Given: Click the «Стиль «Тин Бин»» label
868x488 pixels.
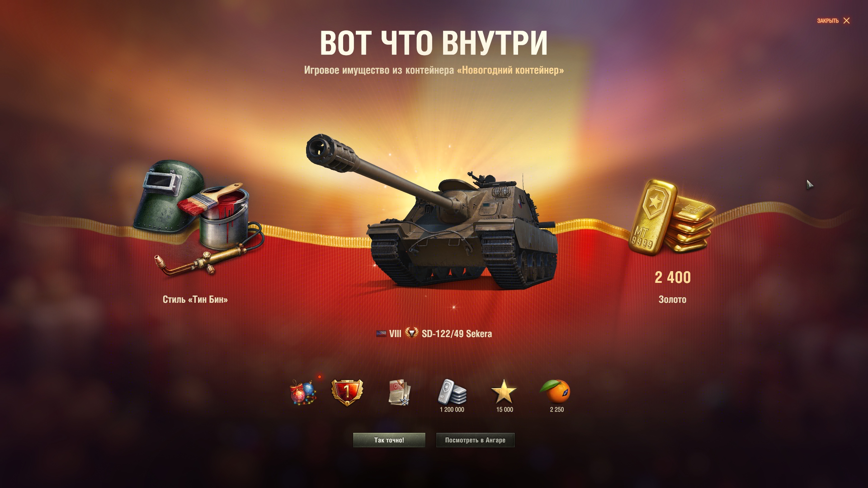Looking at the screenshot, I should (195, 300).
